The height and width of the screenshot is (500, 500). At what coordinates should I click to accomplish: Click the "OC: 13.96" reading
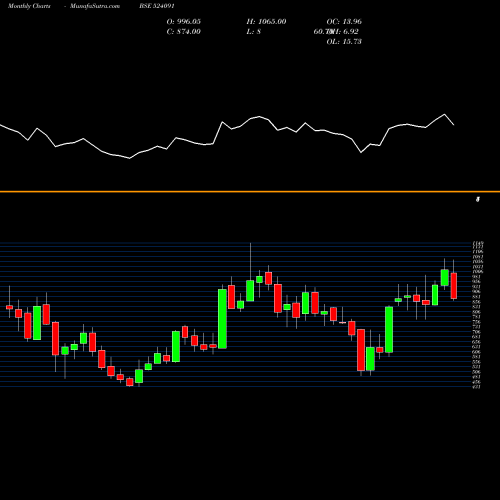tap(344, 22)
